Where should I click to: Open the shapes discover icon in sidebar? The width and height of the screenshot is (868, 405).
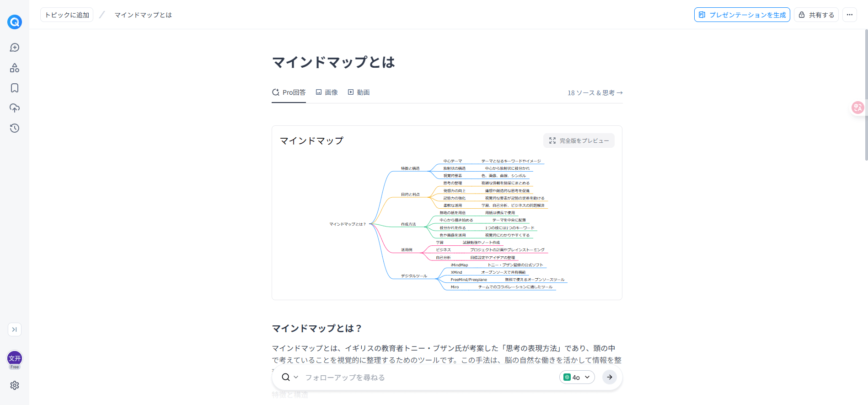(x=15, y=68)
